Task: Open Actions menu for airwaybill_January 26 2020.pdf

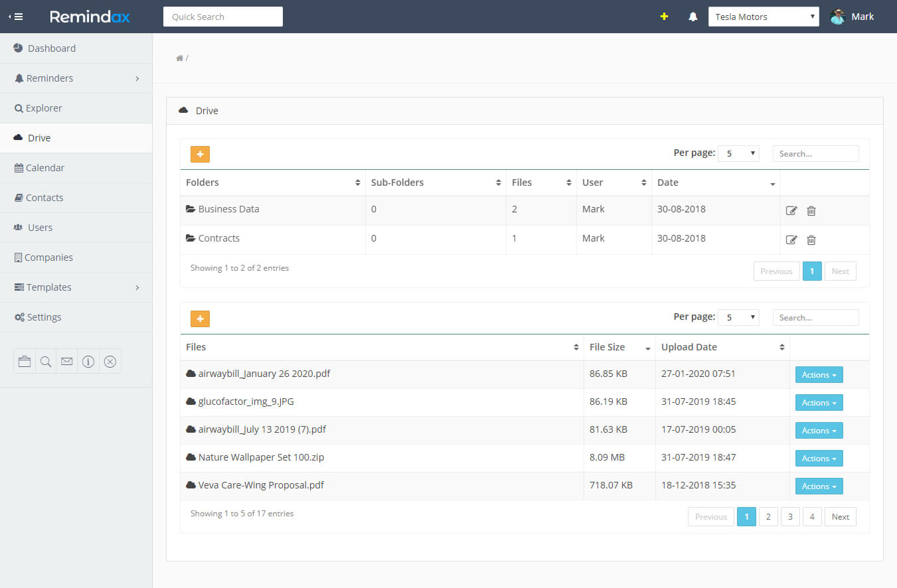Action: (819, 375)
